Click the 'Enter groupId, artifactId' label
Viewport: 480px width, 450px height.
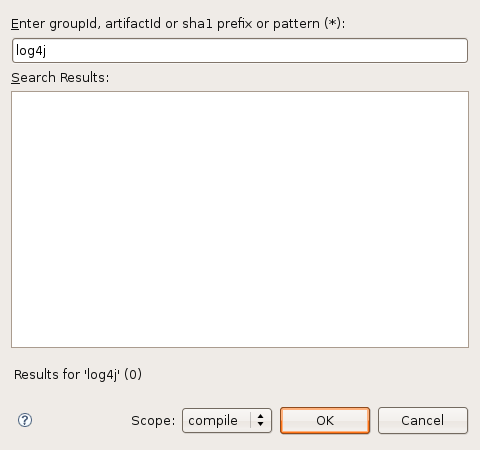tap(86, 24)
